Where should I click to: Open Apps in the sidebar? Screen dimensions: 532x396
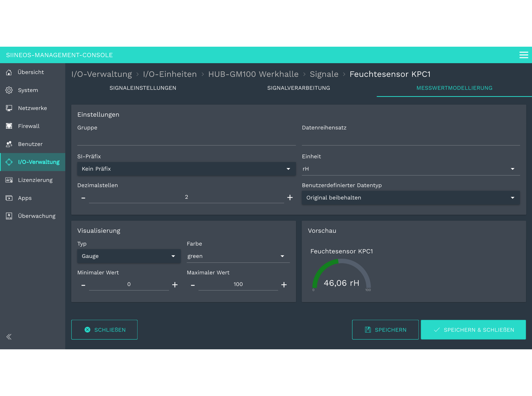click(32, 198)
